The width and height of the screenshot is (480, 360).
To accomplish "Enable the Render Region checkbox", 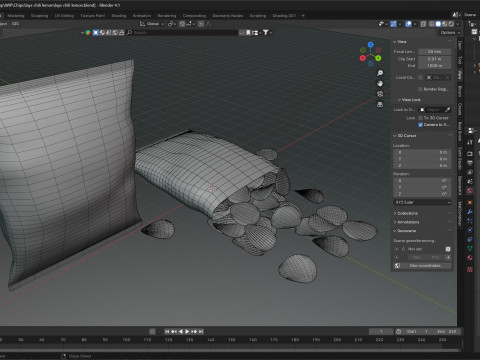I will click(x=420, y=89).
